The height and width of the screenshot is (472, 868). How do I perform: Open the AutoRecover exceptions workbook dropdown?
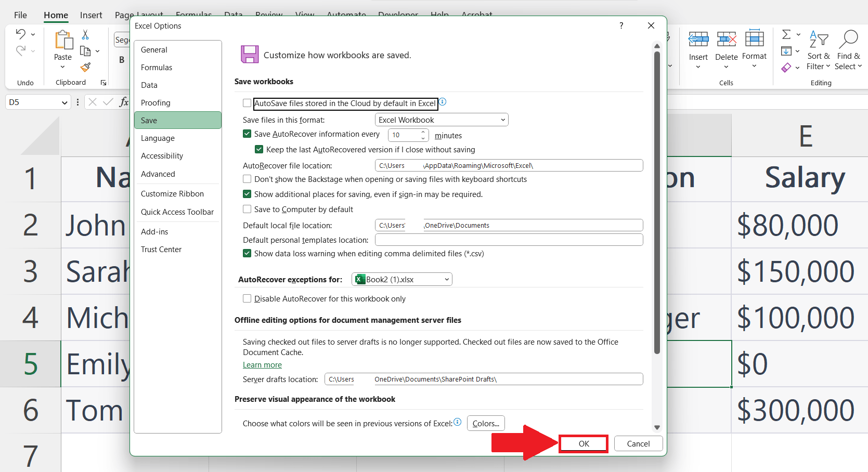pyautogui.click(x=401, y=279)
